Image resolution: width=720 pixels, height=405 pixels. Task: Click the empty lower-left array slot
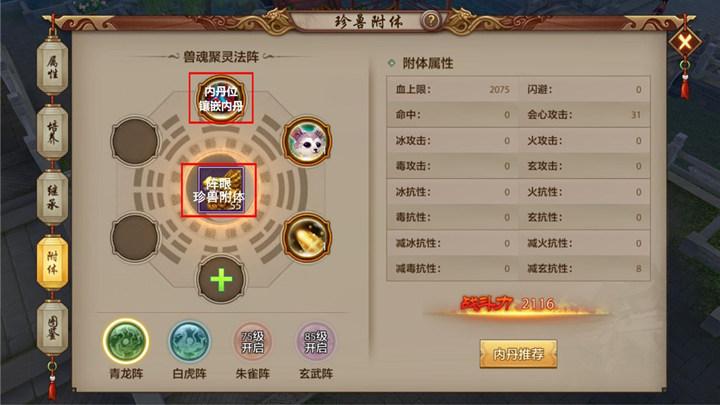[135, 237]
